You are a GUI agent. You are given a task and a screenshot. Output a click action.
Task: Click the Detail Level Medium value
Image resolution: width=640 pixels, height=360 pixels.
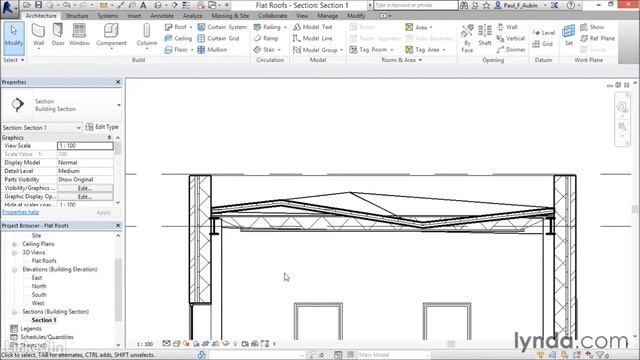click(85, 171)
